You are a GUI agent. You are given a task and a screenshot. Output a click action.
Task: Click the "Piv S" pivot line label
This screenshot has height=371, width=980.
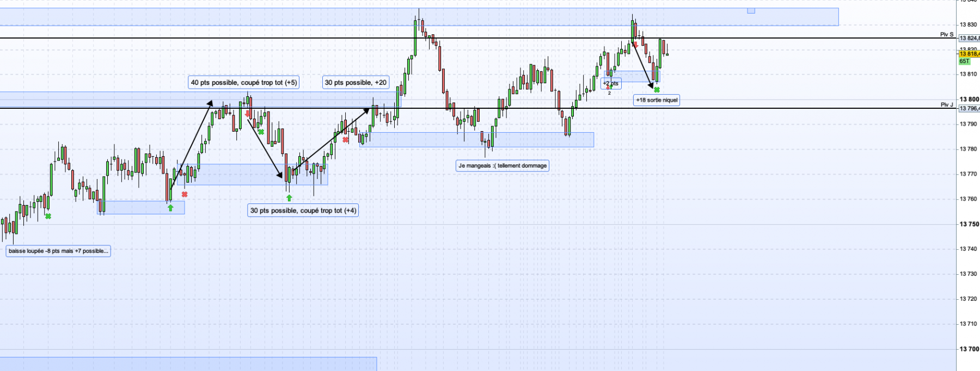coord(947,34)
